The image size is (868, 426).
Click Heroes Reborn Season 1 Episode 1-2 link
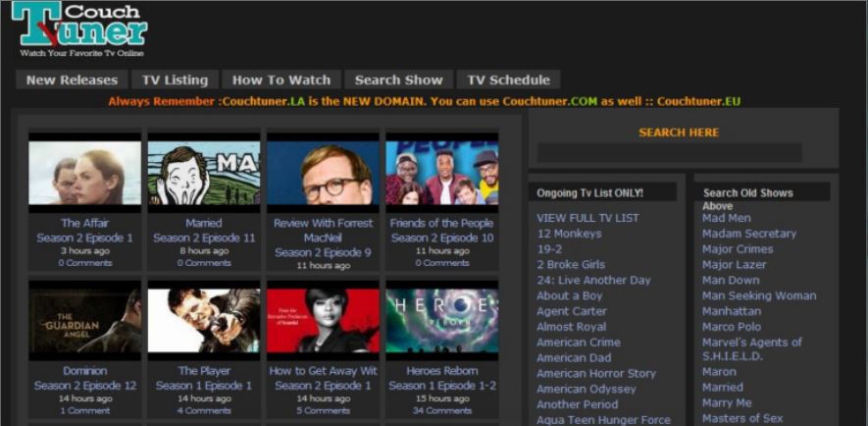click(441, 378)
